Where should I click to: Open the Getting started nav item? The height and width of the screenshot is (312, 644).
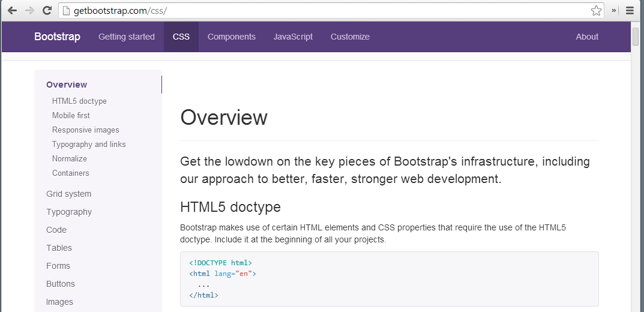127,37
